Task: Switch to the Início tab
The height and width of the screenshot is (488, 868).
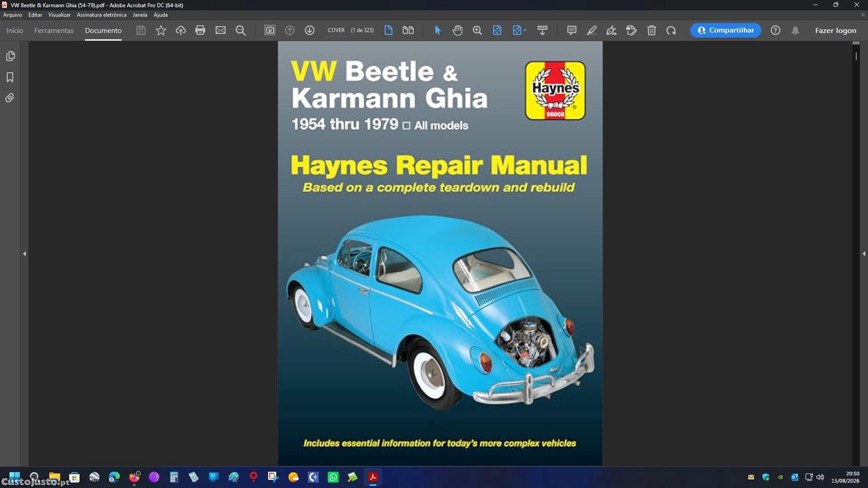Action: tap(14, 31)
